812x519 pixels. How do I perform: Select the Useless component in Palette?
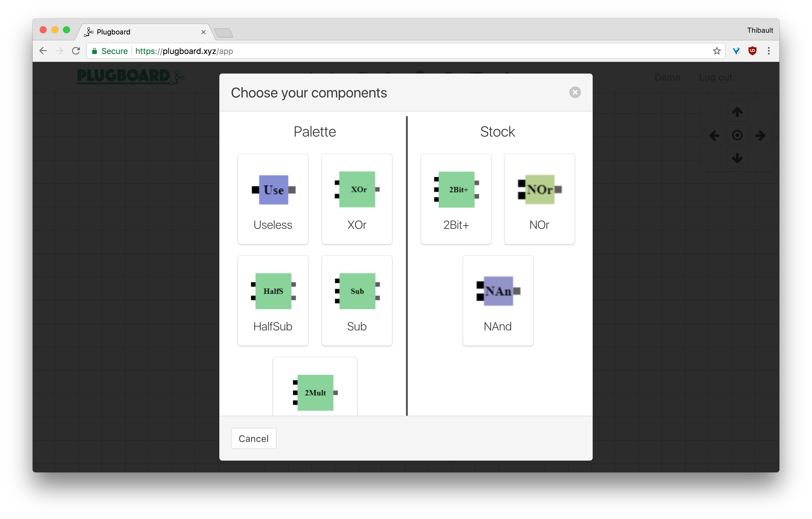coord(272,199)
